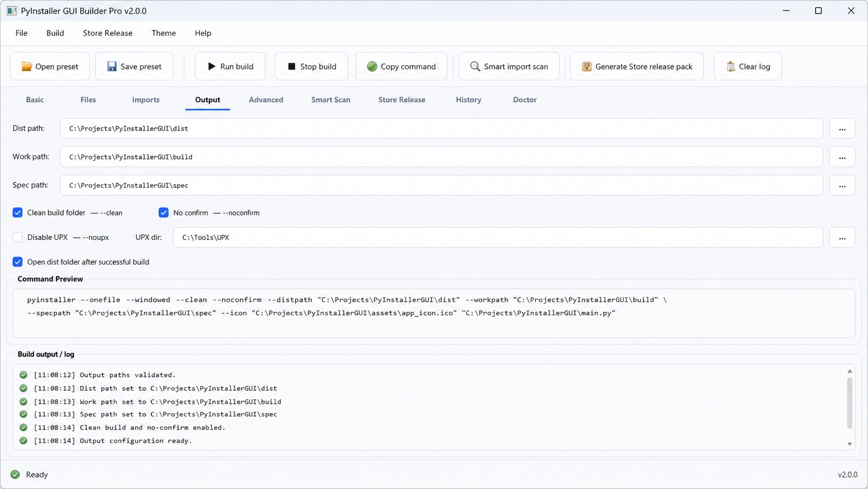Screen dimensions: 868x489
Task: Toggle Open dist folder after successful build
Action: pyautogui.click(x=18, y=262)
